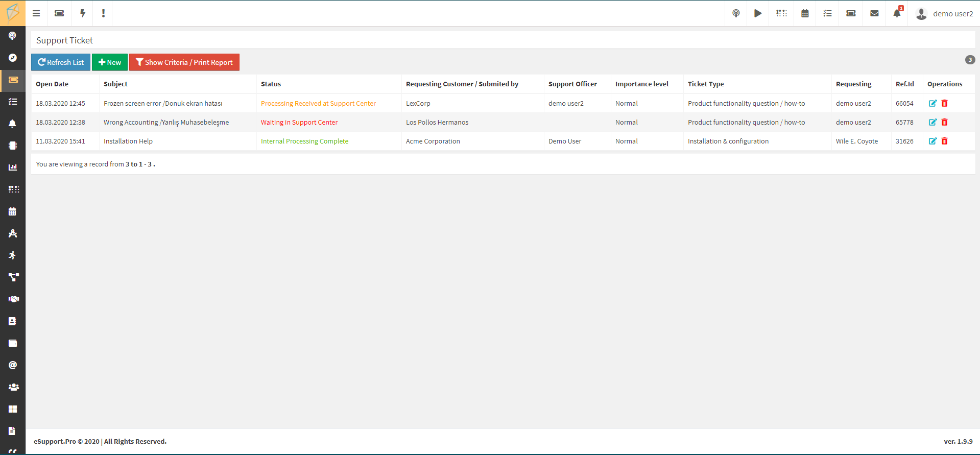This screenshot has height=455, width=980.
Task: Select the Los Pollos Hermanos customer cell
Action: click(x=437, y=122)
